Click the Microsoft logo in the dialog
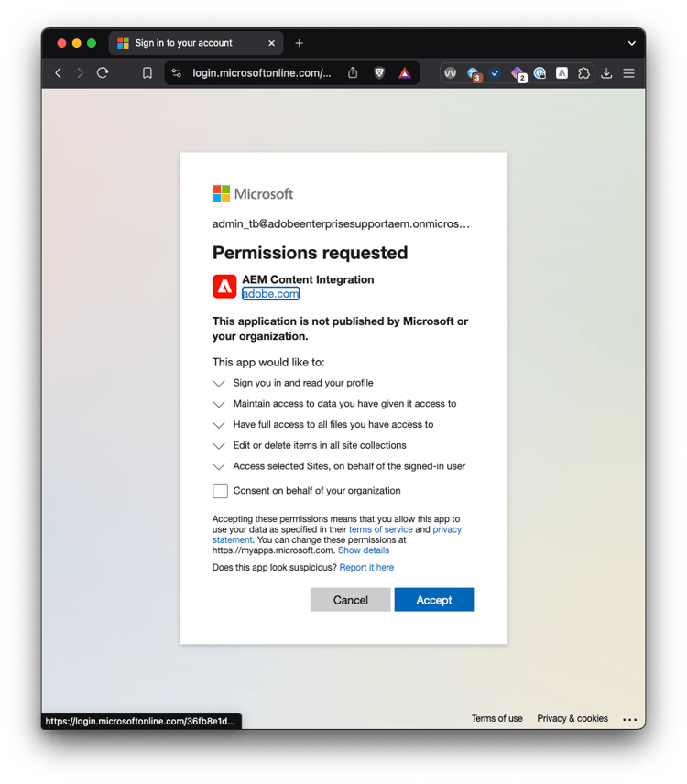This screenshot has width=687, height=784. [x=253, y=194]
